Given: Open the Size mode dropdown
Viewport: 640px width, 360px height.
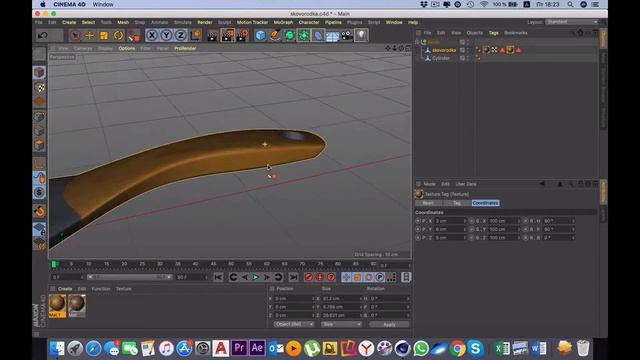Looking at the screenshot, I should point(341,324).
